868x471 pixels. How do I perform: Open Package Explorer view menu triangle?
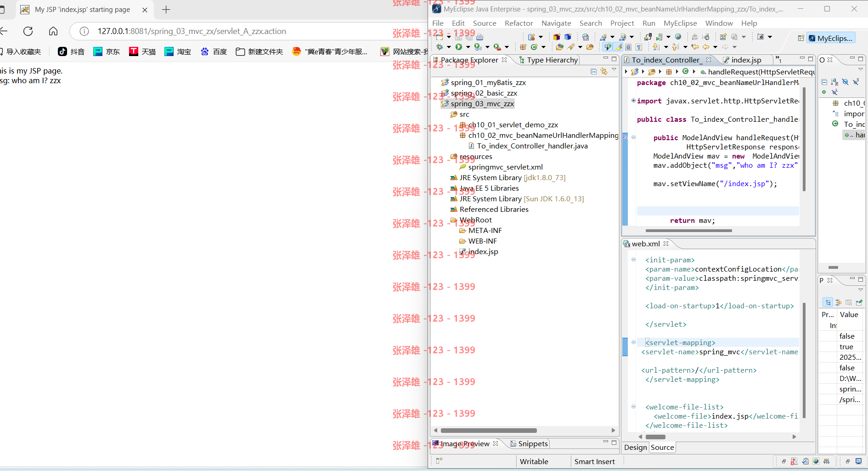point(614,70)
